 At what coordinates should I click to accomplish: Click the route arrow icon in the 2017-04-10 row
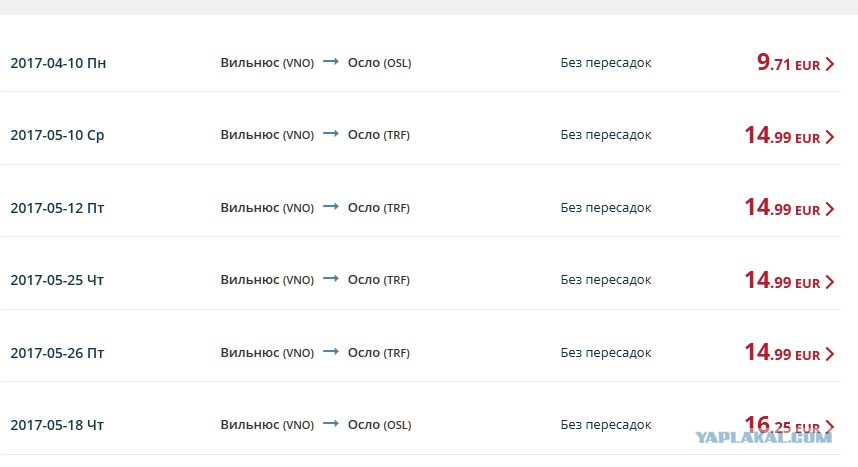tap(331, 61)
